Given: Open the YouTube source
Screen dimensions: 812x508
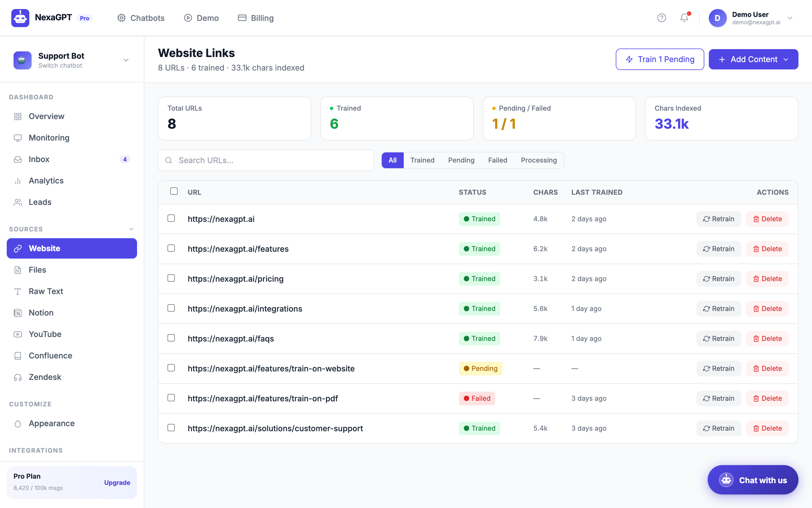Looking at the screenshot, I should tap(72, 334).
